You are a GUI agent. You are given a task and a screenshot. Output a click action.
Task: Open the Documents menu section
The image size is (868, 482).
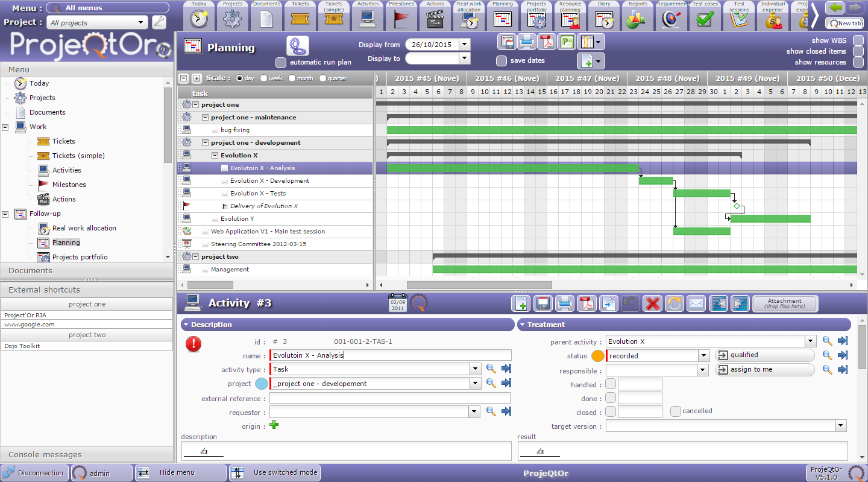(x=87, y=270)
